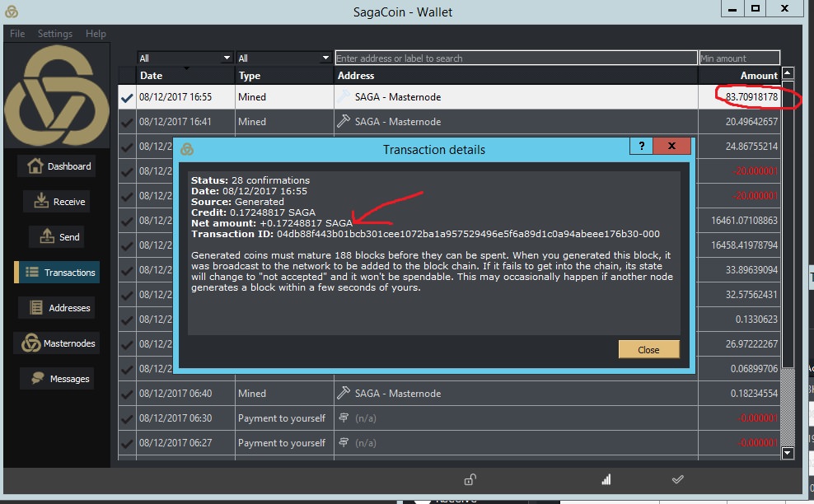814x504 pixels.
Task: Click the Transactions list icon
Action: point(32,272)
